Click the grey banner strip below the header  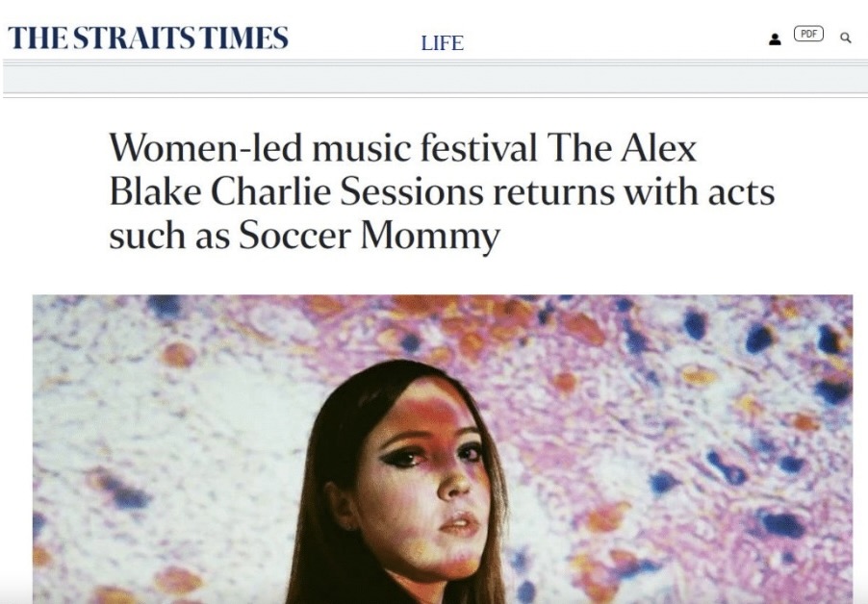[x=435, y=79]
